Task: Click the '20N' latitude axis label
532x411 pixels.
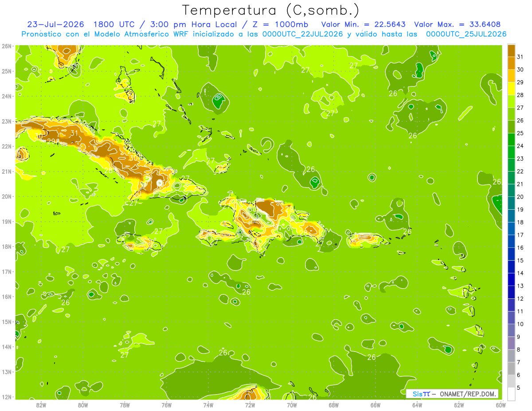Action: (6, 196)
